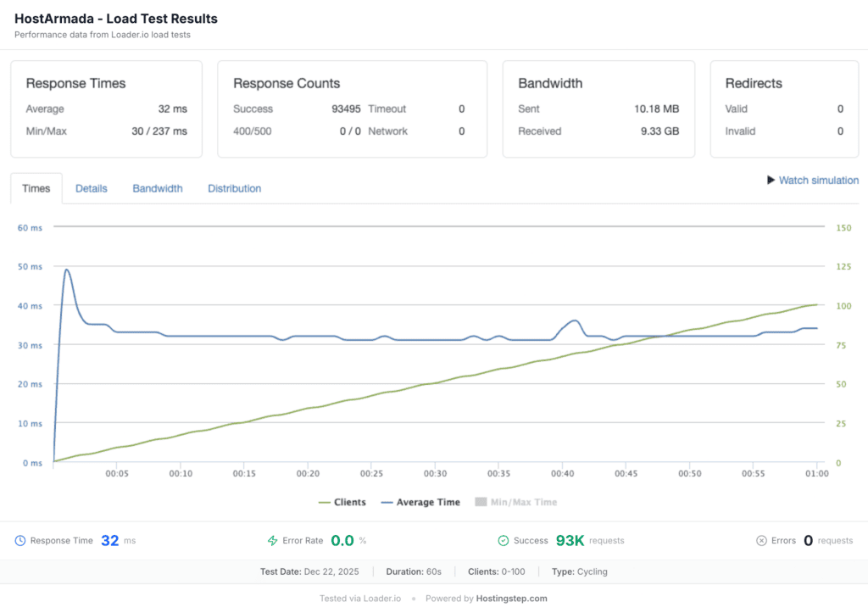Open the Bandwidth tab
The height and width of the screenshot is (613, 868).
[158, 189]
